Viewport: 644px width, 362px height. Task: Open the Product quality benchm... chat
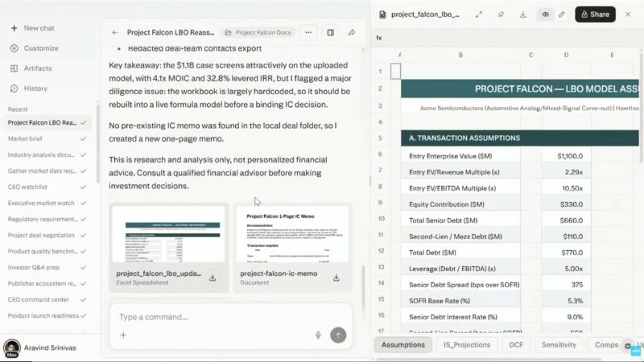tap(47, 251)
